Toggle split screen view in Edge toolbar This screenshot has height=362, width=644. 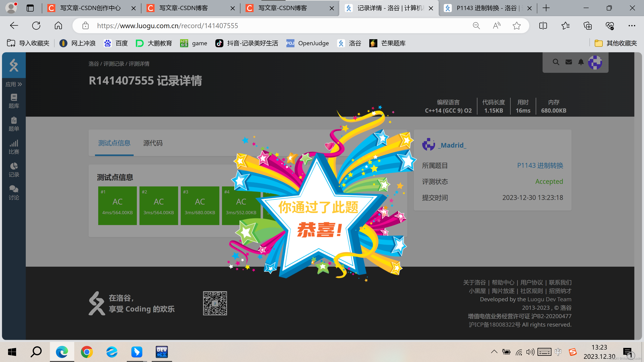pyautogui.click(x=543, y=26)
